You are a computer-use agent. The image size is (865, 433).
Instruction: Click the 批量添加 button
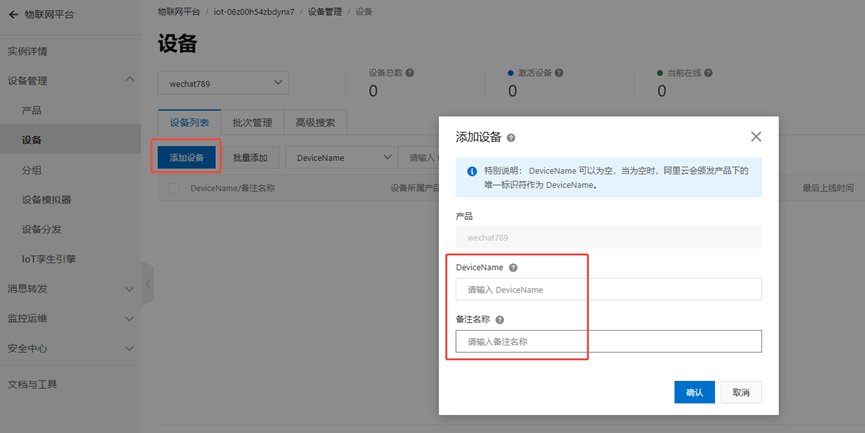click(x=250, y=158)
